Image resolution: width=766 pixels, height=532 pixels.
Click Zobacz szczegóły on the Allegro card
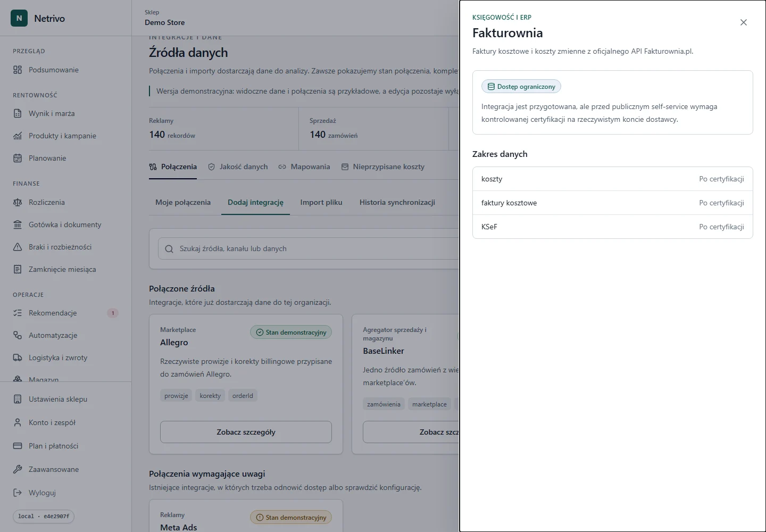246,432
